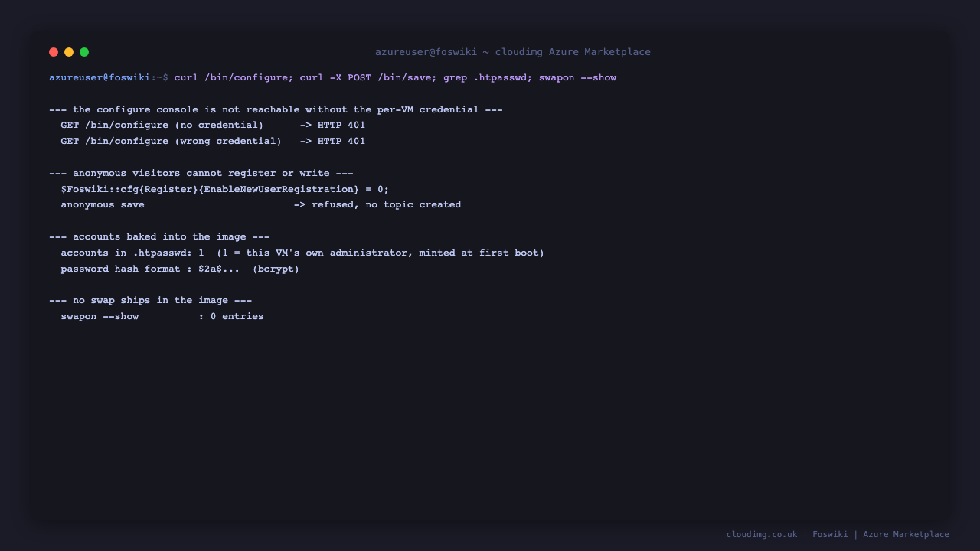Image resolution: width=980 pixels, height=551 pixels.
Task: Click the heading 'accounts baked into the image'
Action: 159,237
